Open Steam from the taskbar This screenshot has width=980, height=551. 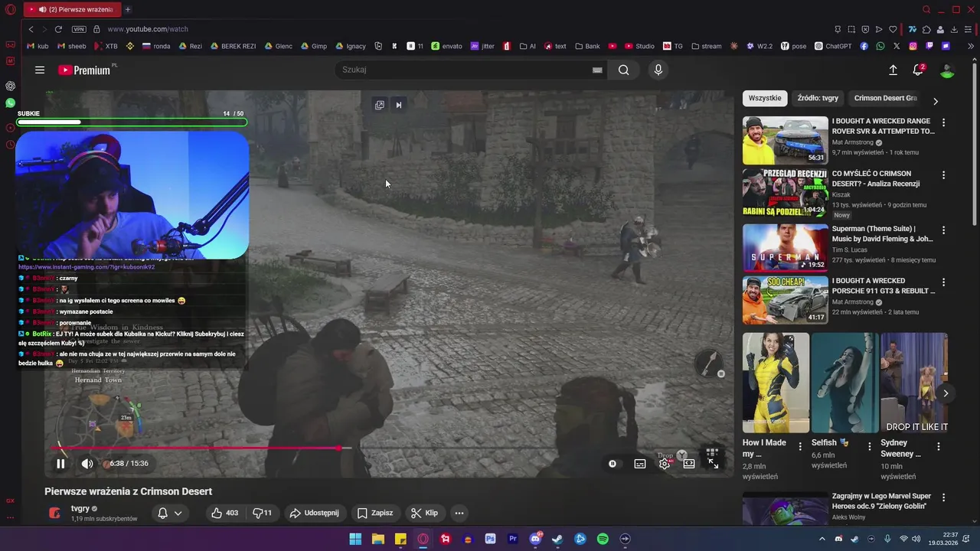click(x=557, y=539)
